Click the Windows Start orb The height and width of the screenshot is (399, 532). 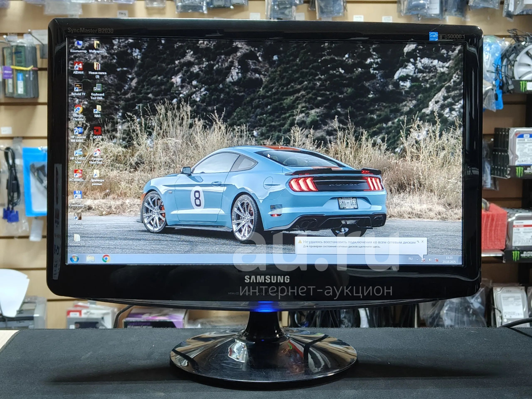(74, 259)
